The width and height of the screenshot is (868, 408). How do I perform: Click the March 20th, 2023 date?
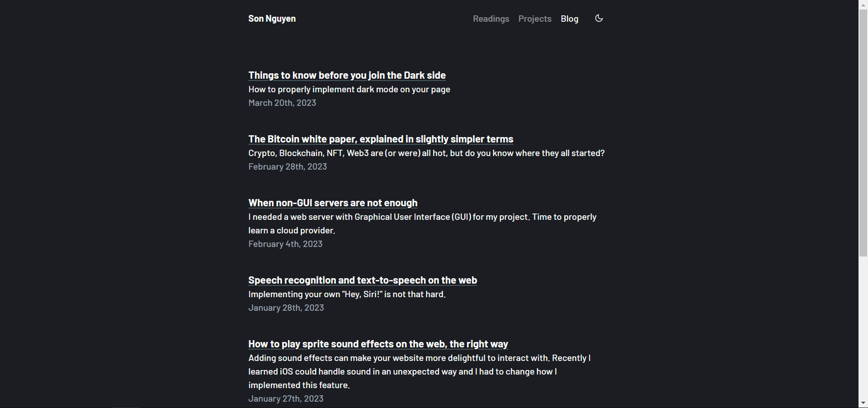pyautogui.click(x=282, y=103)
